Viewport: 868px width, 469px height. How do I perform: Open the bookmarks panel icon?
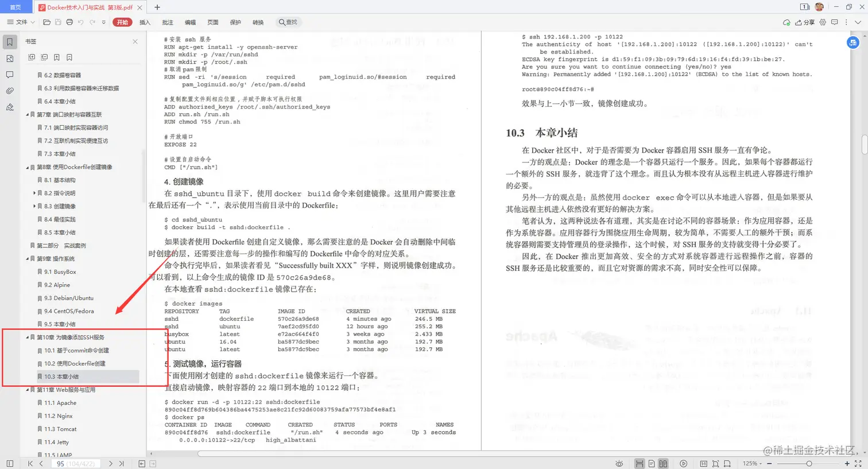pyautogui.click(x=9, y=42)
